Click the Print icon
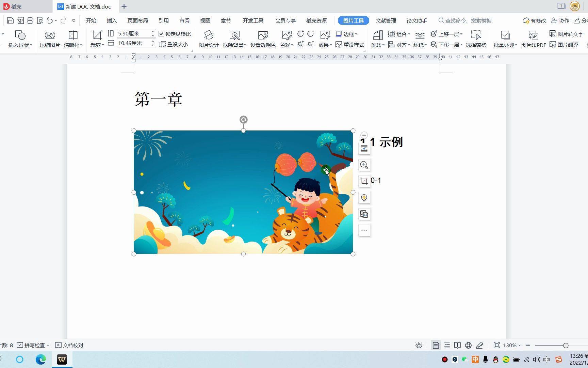This screenshot has height=368, width=588. tap(30, 20)
